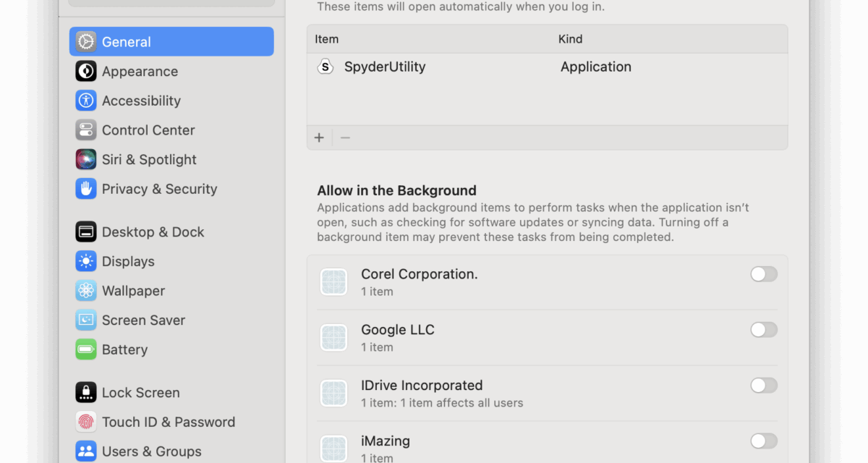
Task: Click the Lock Screen icon
Action: click(86, 392)
